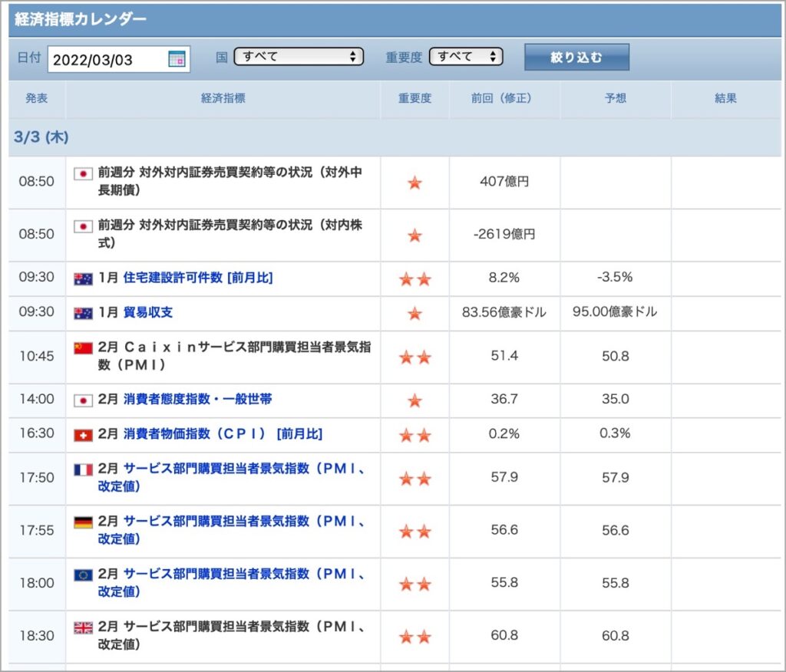Open Swiss 消費者物価指数(CPI) [前月比] link
786x672 pixels.
click(223, 434)
